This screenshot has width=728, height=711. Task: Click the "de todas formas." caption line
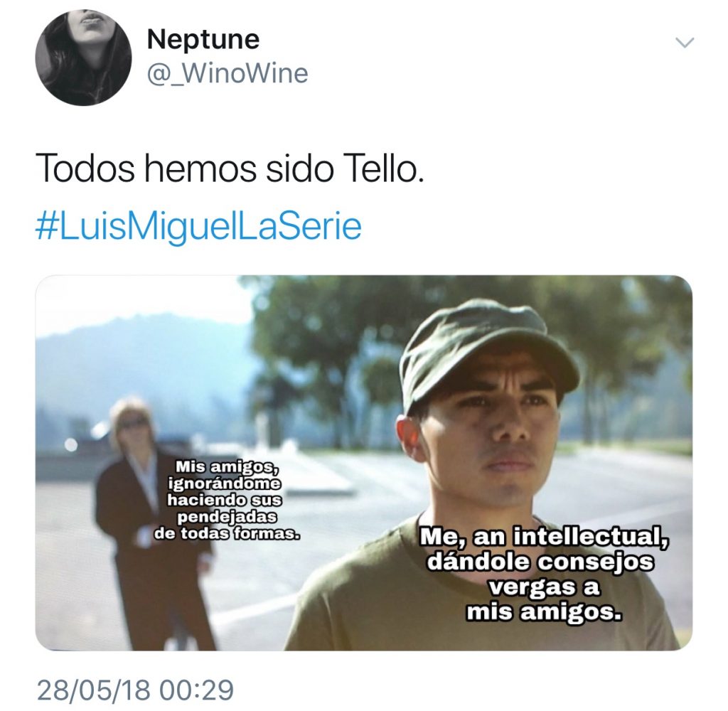227,533
